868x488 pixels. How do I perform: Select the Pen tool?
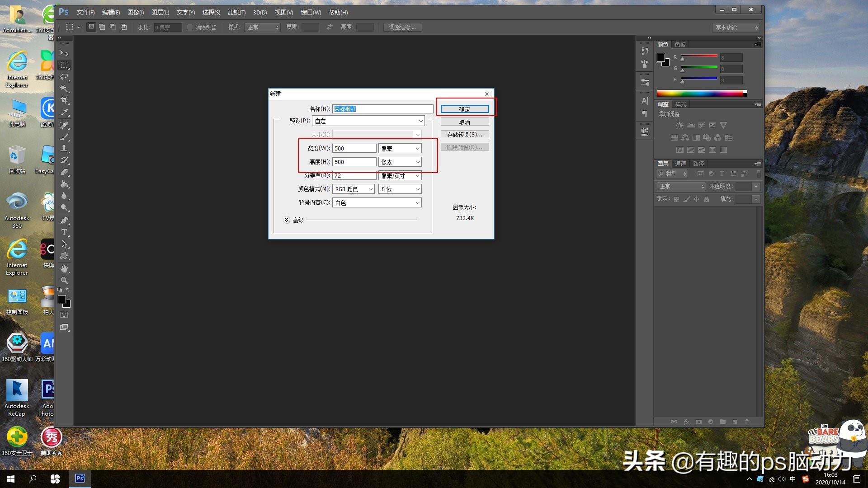[64, 221]
